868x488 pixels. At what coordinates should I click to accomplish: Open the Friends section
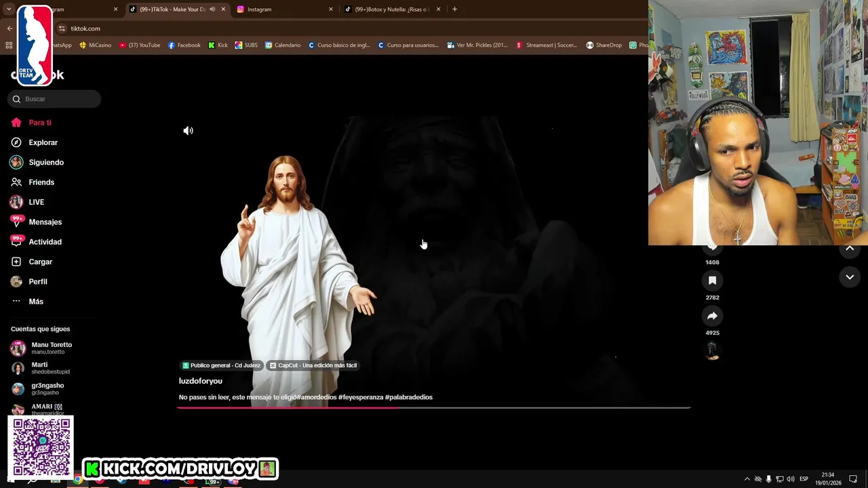[33, 182]
